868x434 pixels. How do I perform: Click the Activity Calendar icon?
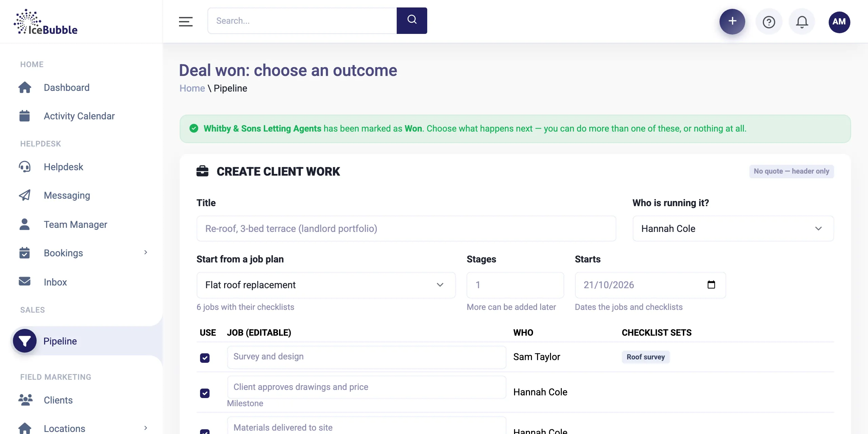[24, 116]
